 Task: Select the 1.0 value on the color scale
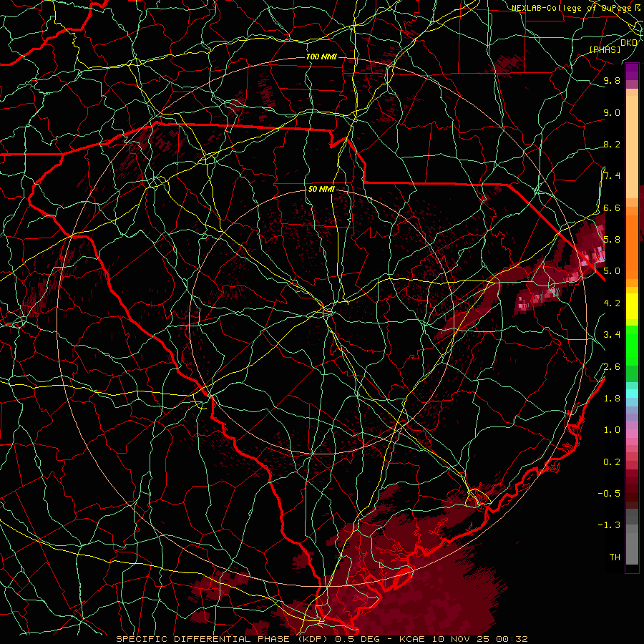point(612,430)
